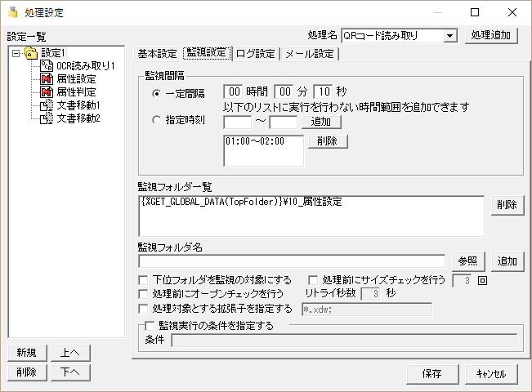This screenshot has width=532, height=392.
Task: Select the 指定時刻 radio button
Action: (156, 120)
